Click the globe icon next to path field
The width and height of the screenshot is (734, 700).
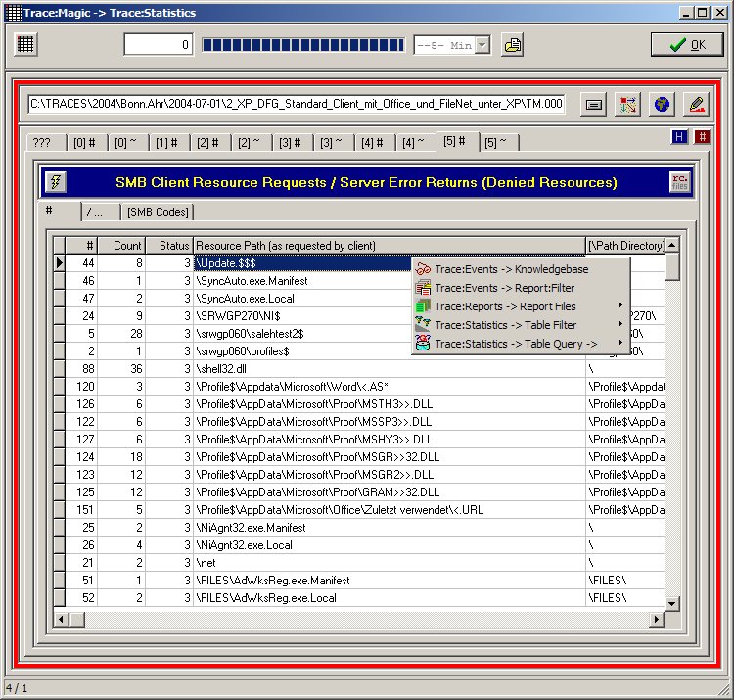662,104
